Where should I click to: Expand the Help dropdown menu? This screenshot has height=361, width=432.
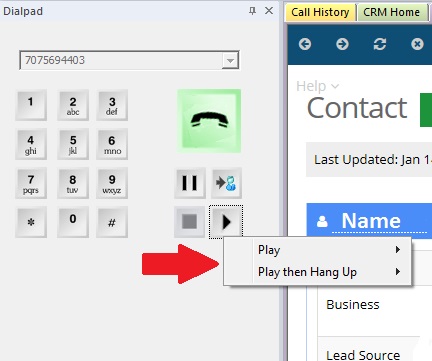(x=317, y=86)
